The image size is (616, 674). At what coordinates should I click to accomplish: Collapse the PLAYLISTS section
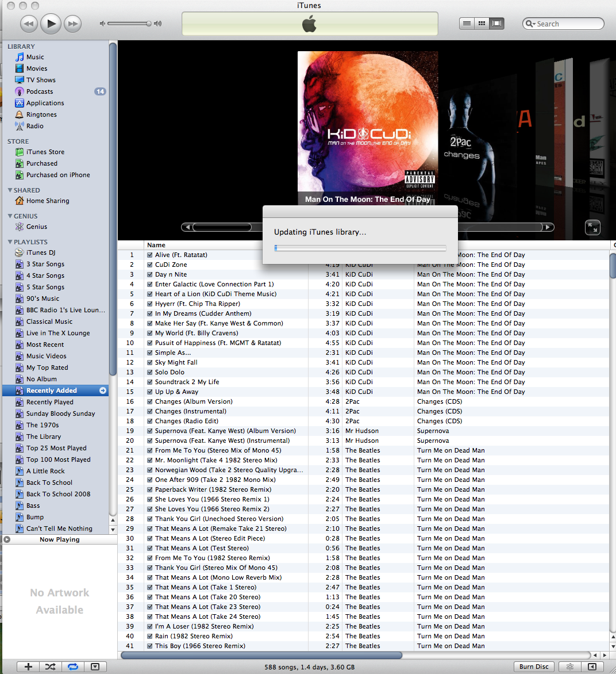click(10, 242)
